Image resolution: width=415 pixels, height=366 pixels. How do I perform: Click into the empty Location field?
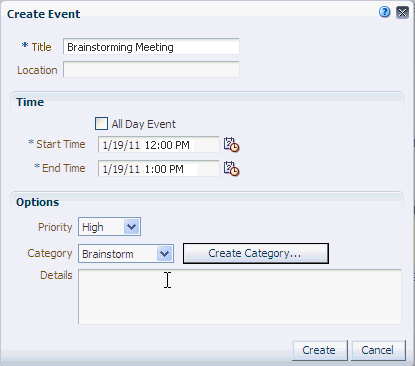(151, 69)
